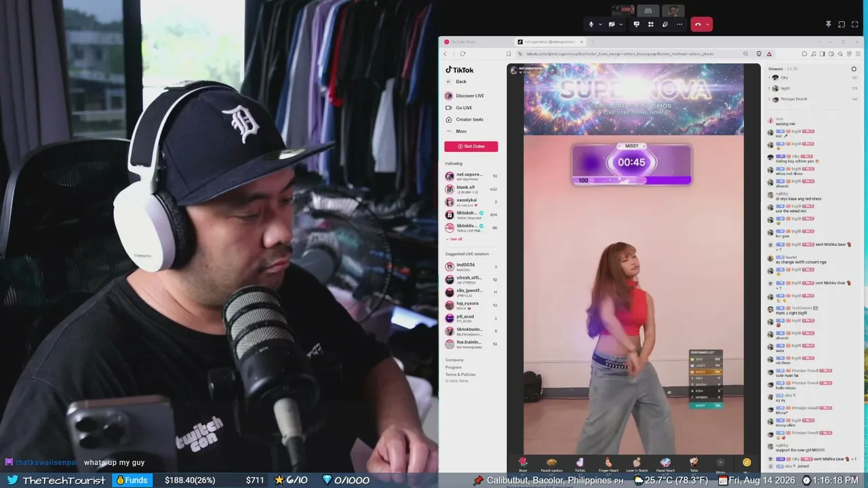The width and height of the screenshot is (868, 488).
Task: Go back in the browser
Action: (446, 54)
